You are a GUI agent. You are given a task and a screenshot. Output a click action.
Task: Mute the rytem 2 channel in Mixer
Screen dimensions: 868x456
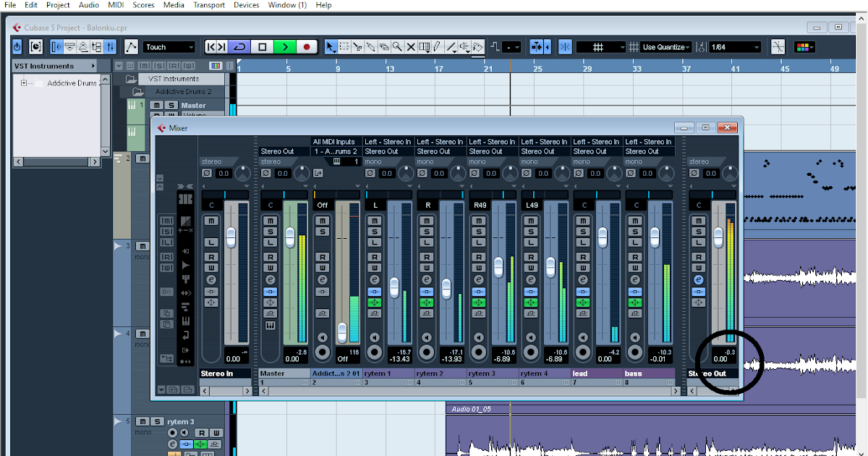426,220
